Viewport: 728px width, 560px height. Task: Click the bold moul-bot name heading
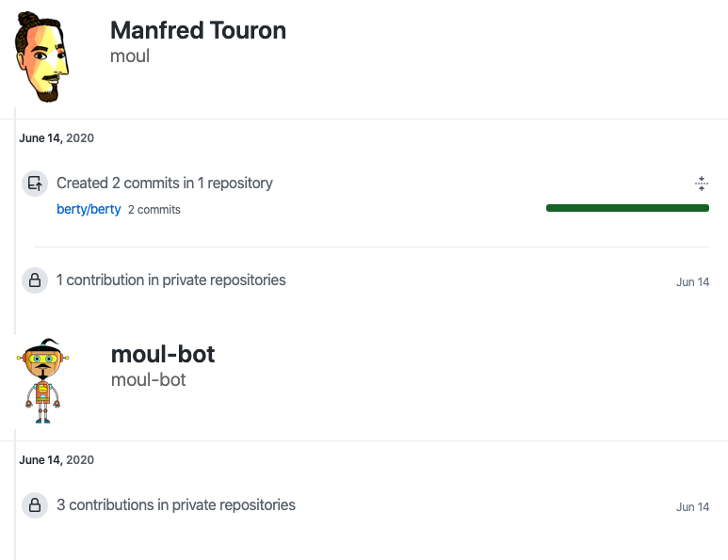pyautogui.click(x=163, y=354)
